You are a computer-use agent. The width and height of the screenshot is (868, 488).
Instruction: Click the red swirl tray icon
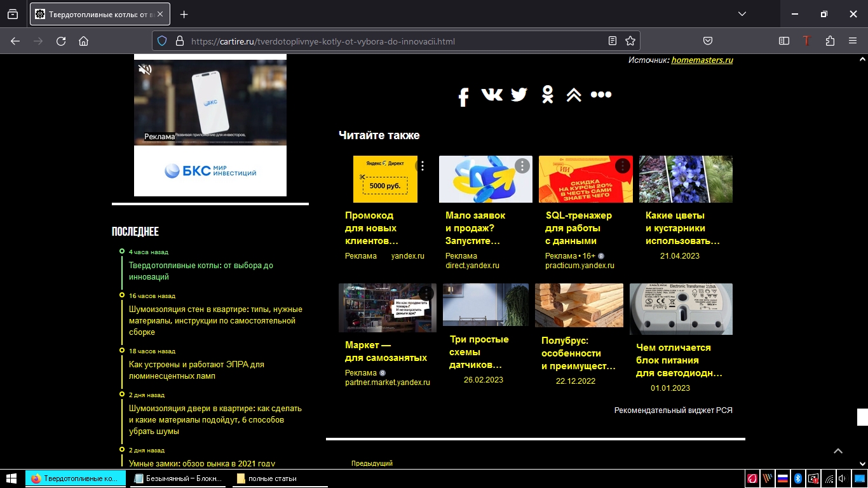[752, 478]
